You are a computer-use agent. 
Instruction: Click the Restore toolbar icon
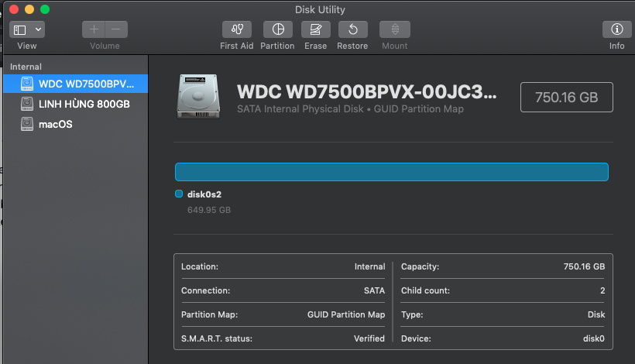353,29
